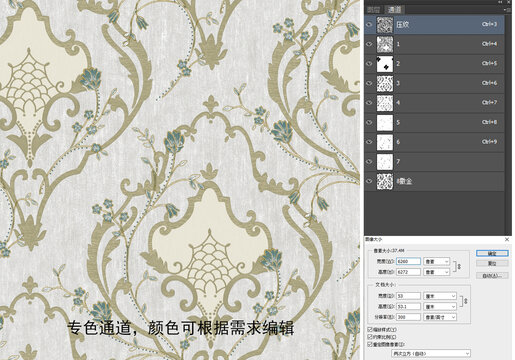Click the pixel dimensions chain link icon

pos(459,267)
